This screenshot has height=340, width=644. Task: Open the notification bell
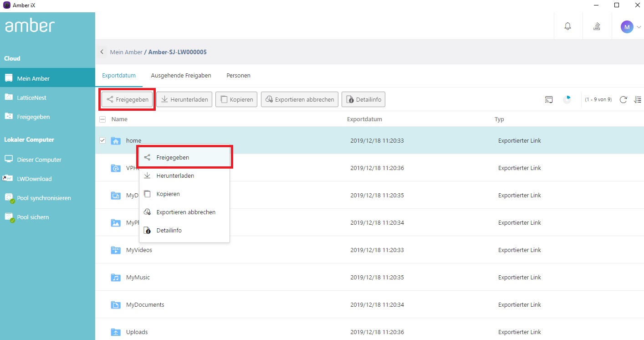tap(567, 26)
